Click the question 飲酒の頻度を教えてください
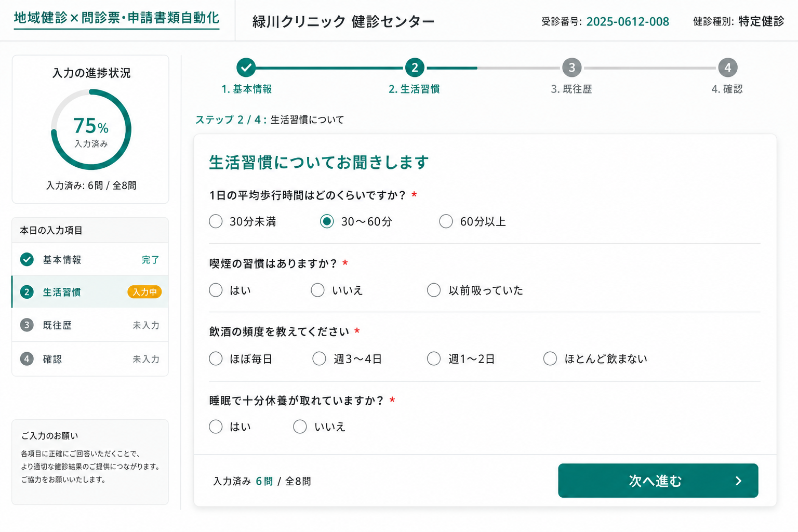The height and width of the screenshot is (532, 798). click(279, 331)
